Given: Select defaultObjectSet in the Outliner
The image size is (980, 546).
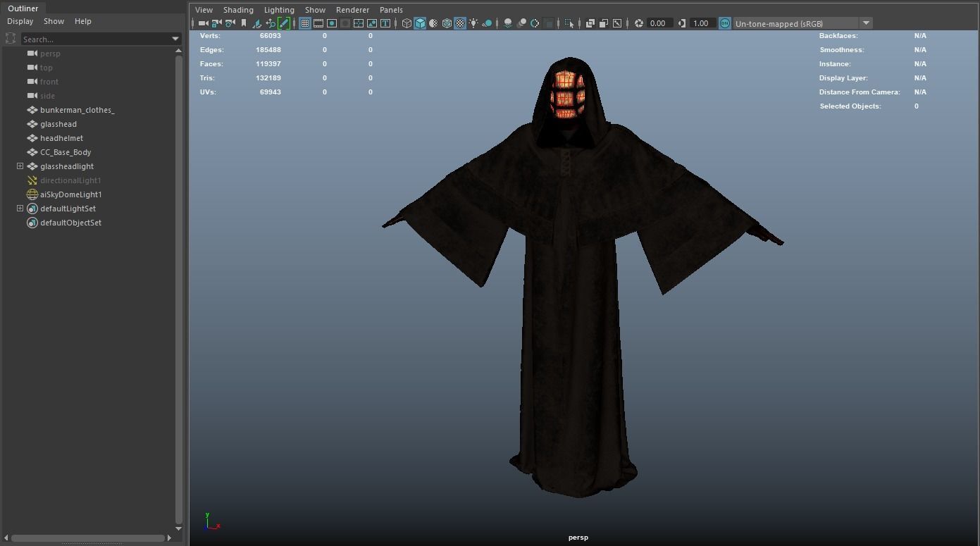Looking at the screenshot, I should click(70, 223).
